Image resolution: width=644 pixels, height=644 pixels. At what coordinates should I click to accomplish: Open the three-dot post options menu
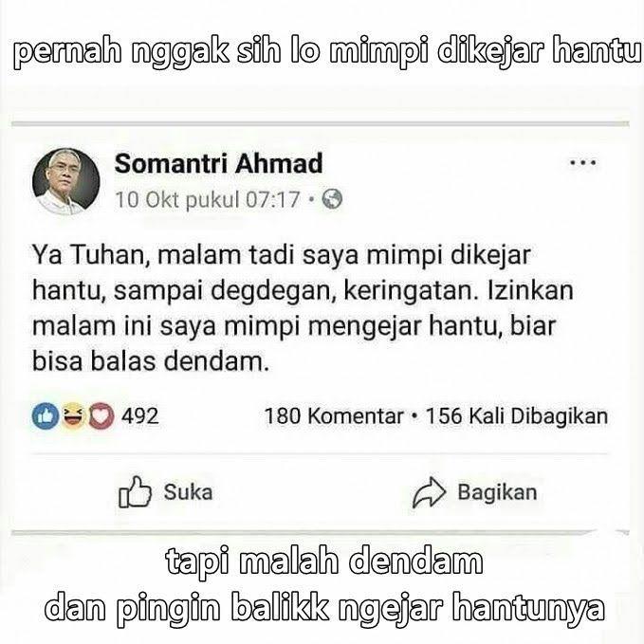(582, 162)
